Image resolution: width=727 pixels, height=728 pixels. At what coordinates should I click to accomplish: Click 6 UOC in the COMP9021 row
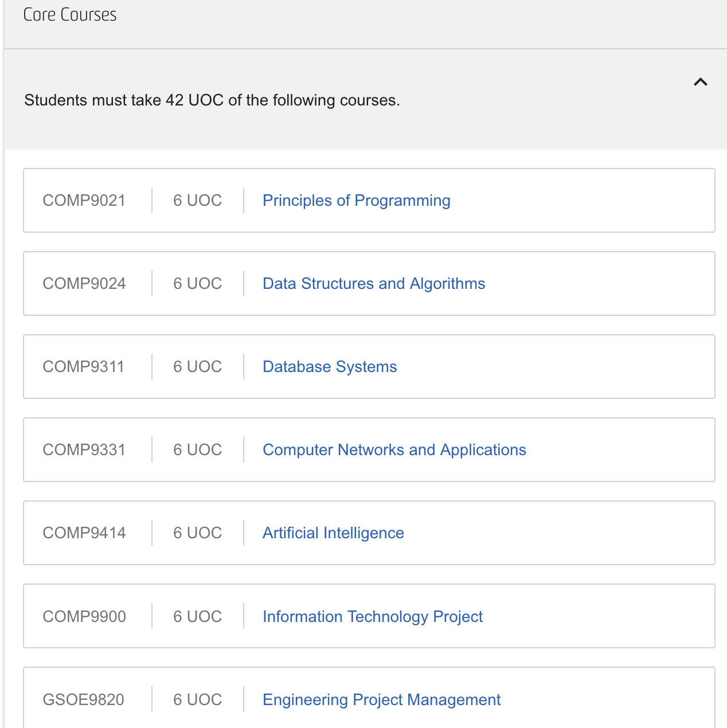(x=197, y=201)
